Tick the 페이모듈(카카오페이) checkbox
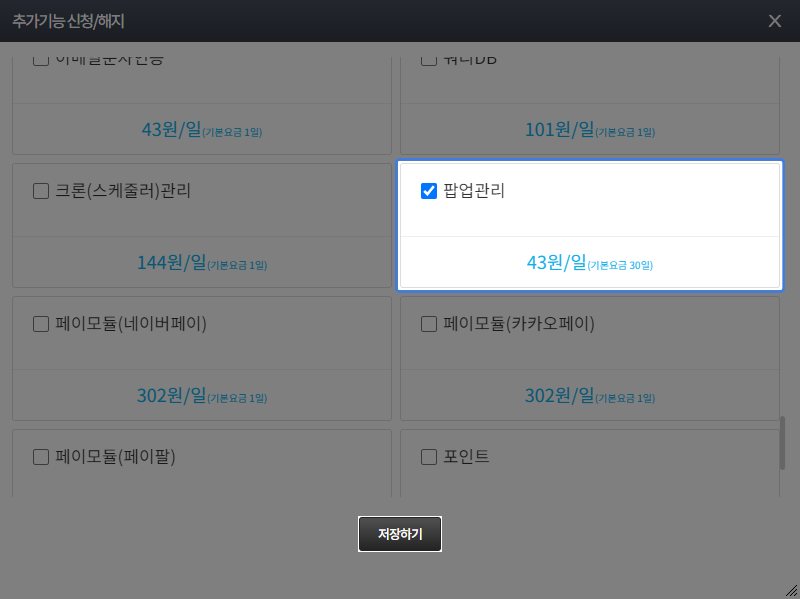 point(429,324)
